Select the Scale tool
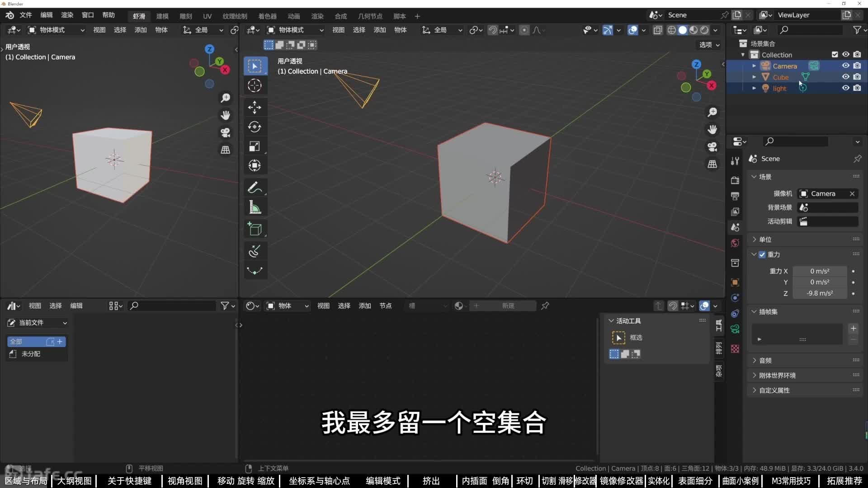 (x=255, y=146)
